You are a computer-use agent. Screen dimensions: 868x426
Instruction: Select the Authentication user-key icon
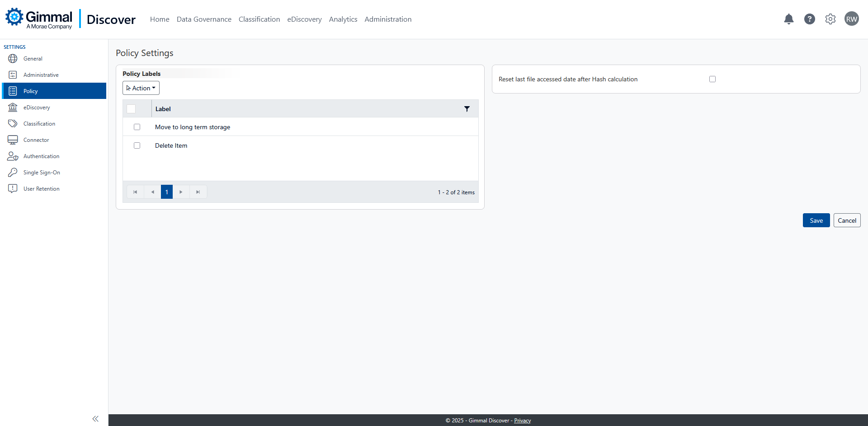pos(12,156)
